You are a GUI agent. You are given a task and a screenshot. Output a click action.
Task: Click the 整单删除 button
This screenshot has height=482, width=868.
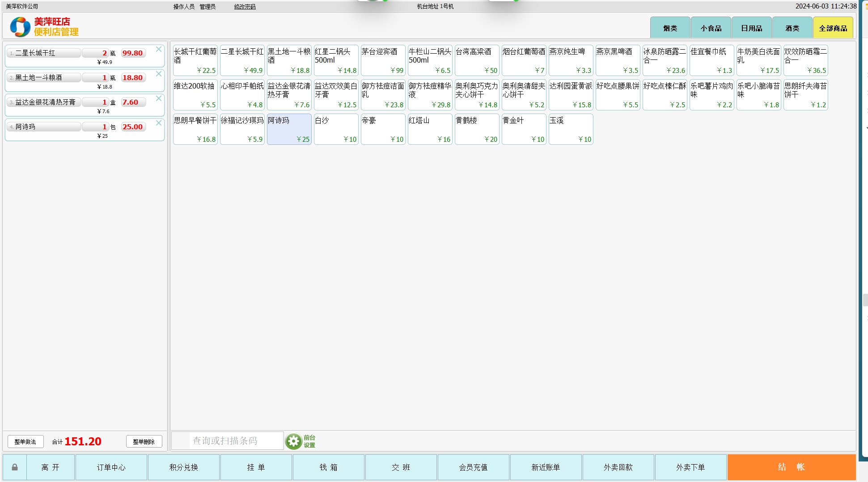point(144,442)
